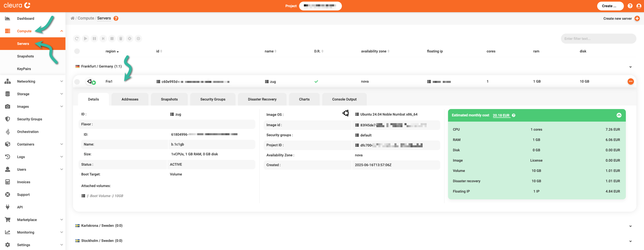
Task: Open the Console Output tab
Action: pos(344,99)
